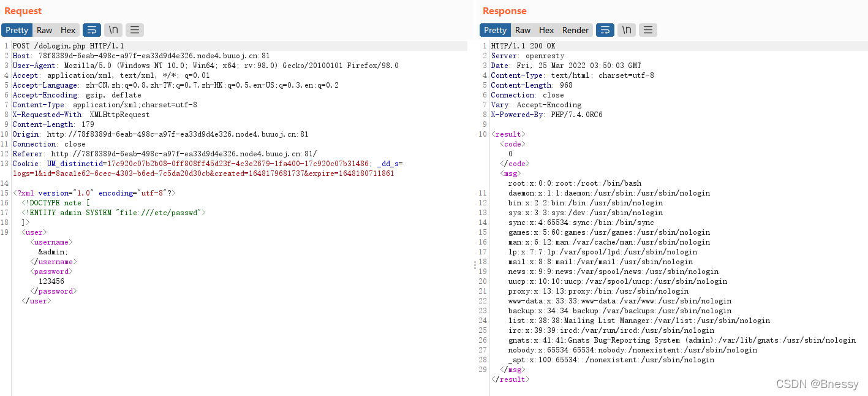868x396 pixels.
Task: Click the Accept-Encoding header line
Action: tap(77, 95)
